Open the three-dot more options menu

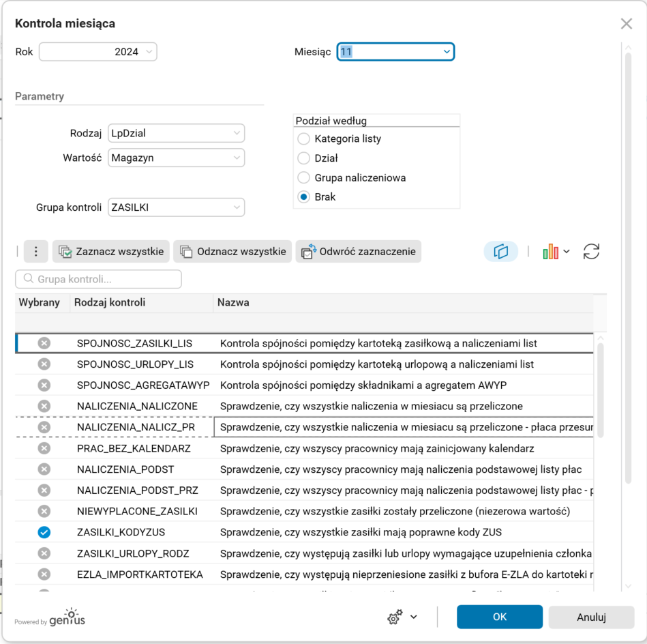[x=35, y=252]
